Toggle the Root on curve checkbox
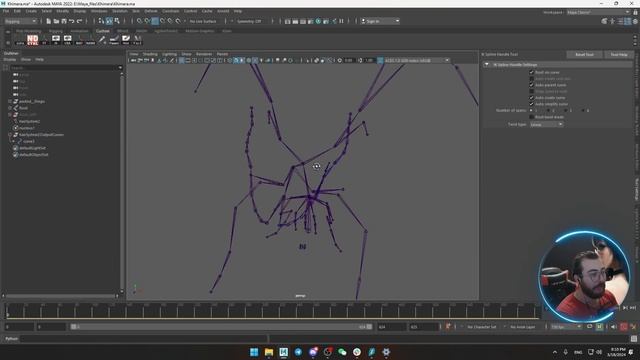The height and width of the screenshot is (360, 640). click(x=531, y=72)
